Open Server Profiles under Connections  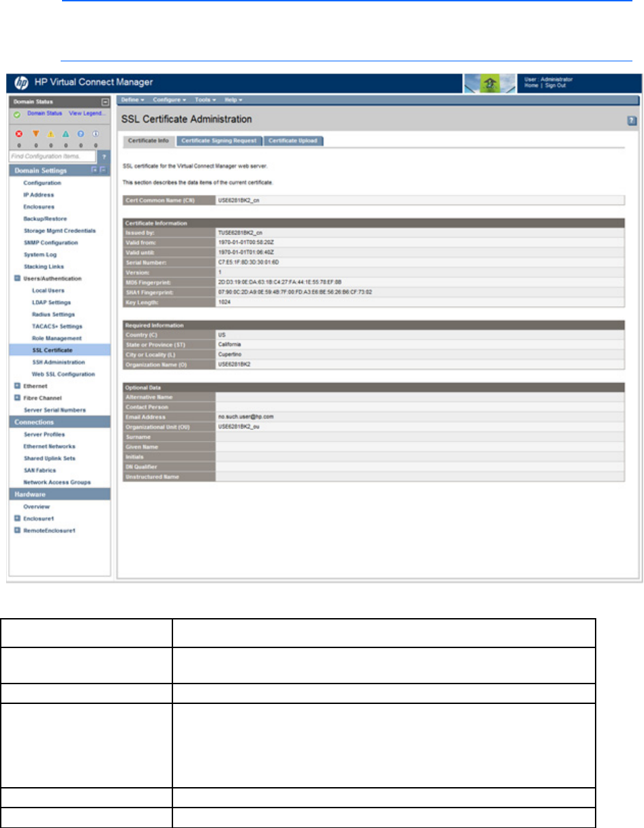[45, 434]
